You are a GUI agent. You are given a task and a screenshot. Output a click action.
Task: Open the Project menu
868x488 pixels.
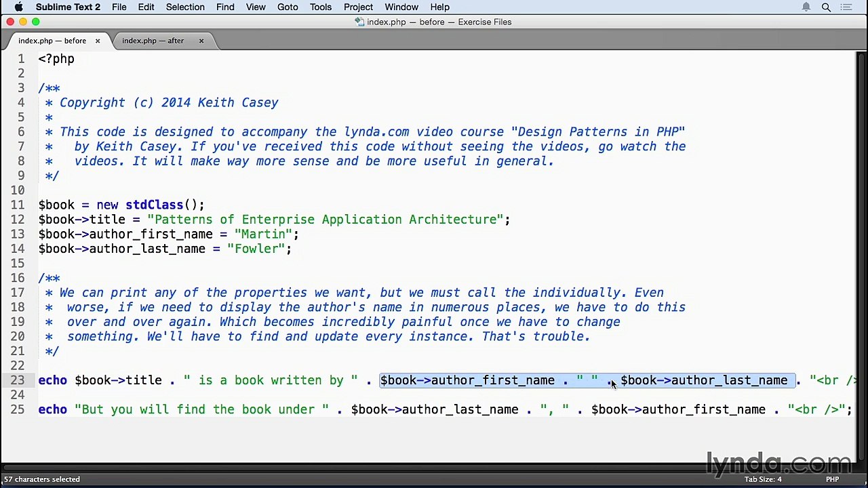(x=358, y=7)
